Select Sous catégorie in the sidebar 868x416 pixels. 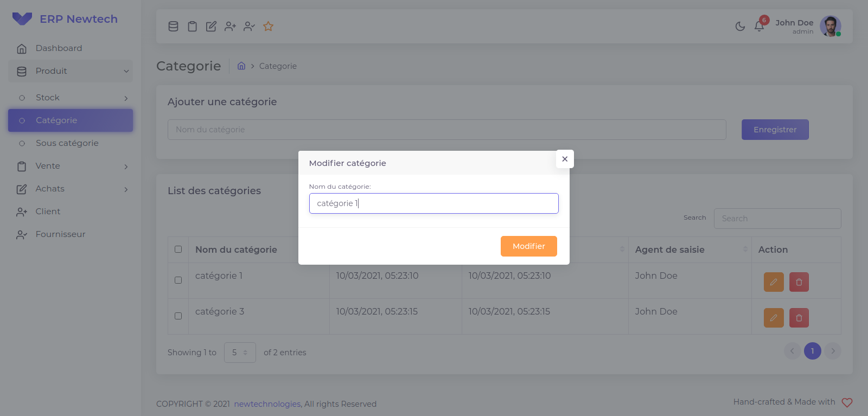coord(67,143)
